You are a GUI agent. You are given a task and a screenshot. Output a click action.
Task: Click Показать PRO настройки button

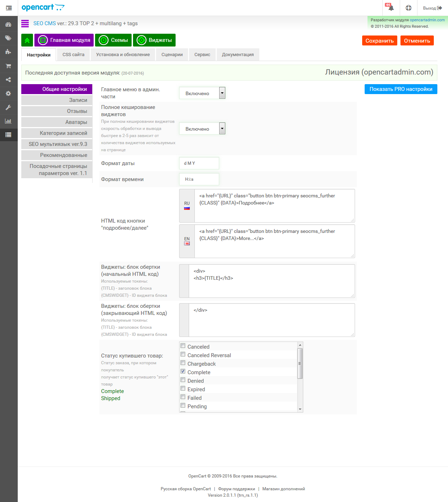click(x=401, y=89)
